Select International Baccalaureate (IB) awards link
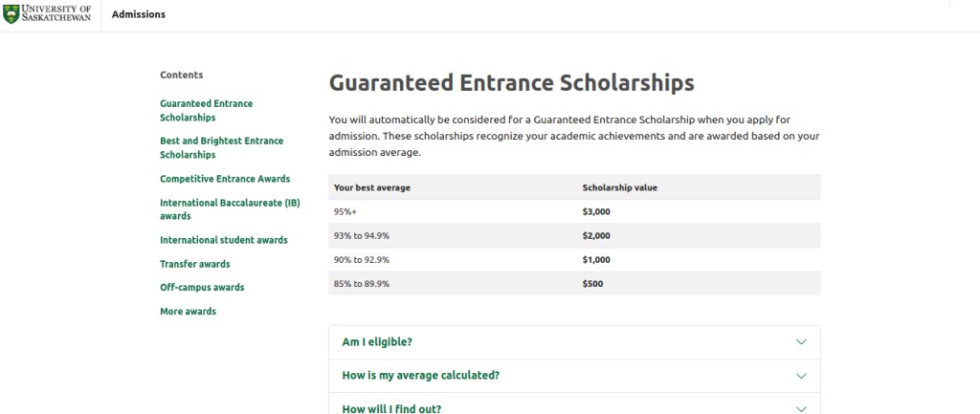Screen dimensions: 980x414 [x=223, y=209]
